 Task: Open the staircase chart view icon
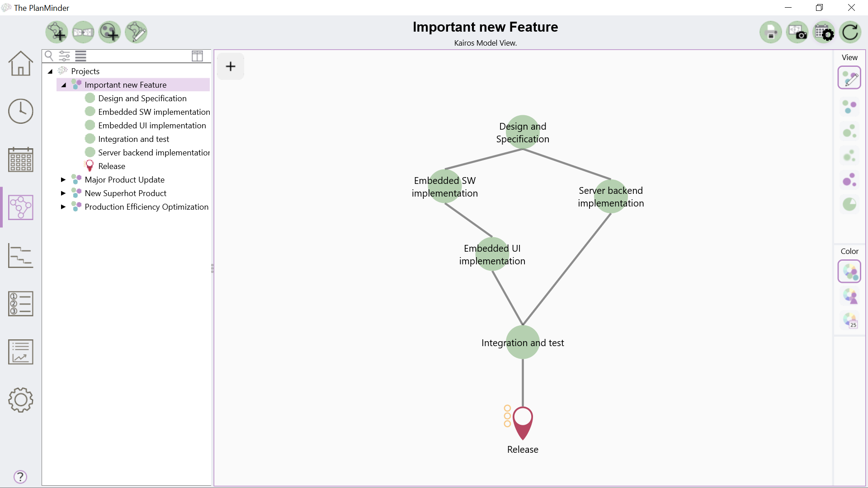pyautogui.click(x=20, y=256)
